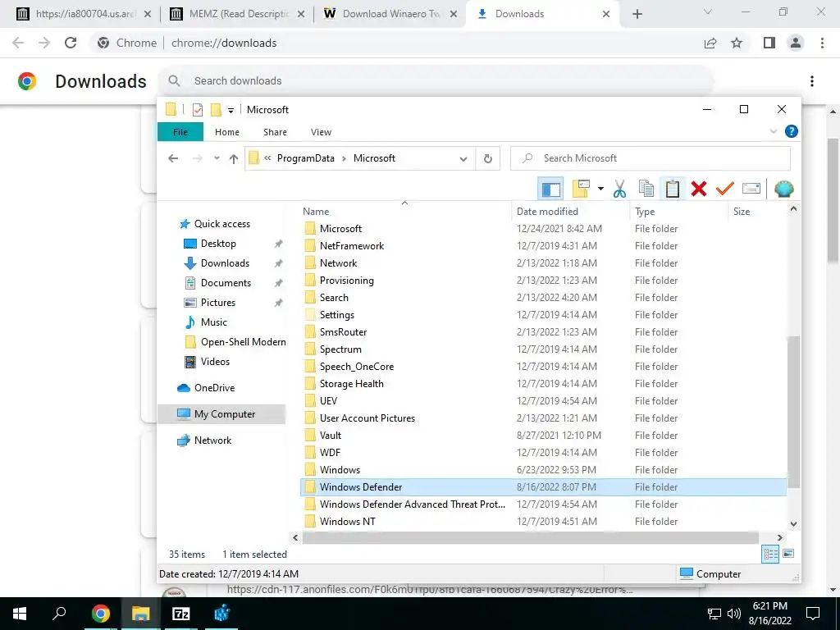
Task: Toggle the Chrome side panel icon
Action: [769, 43]
